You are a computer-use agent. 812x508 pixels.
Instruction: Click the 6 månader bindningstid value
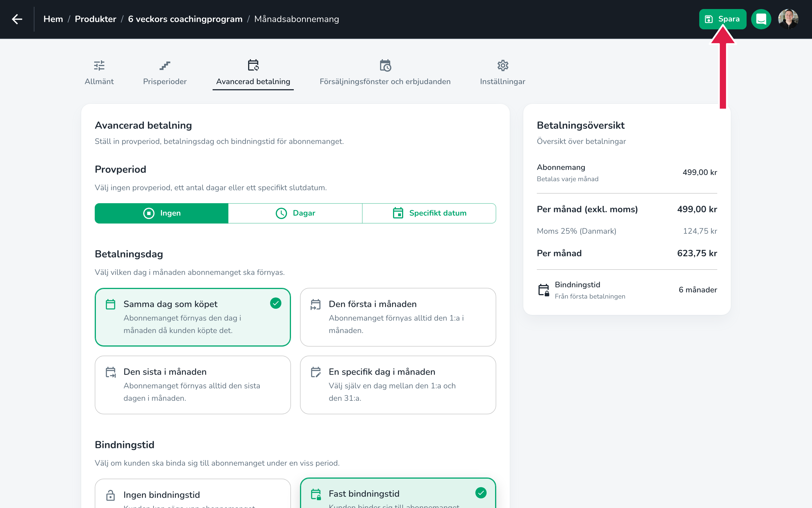tap(698, 290)
